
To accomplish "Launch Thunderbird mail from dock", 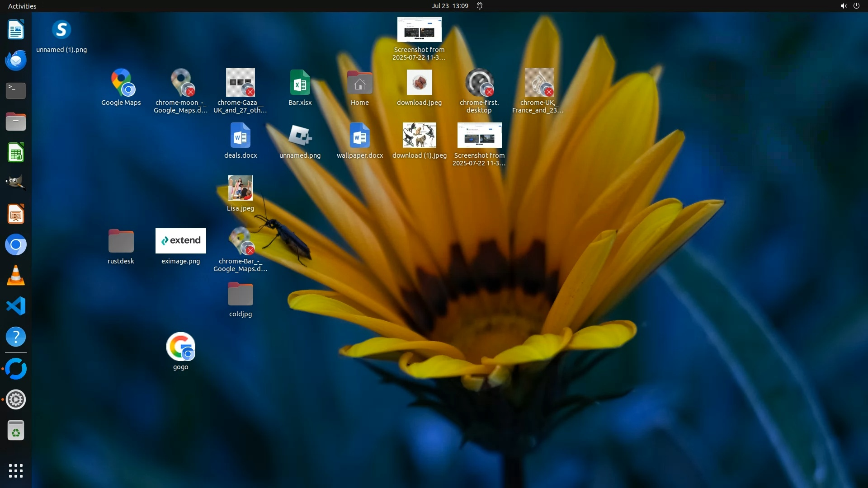I will [16, 60].
